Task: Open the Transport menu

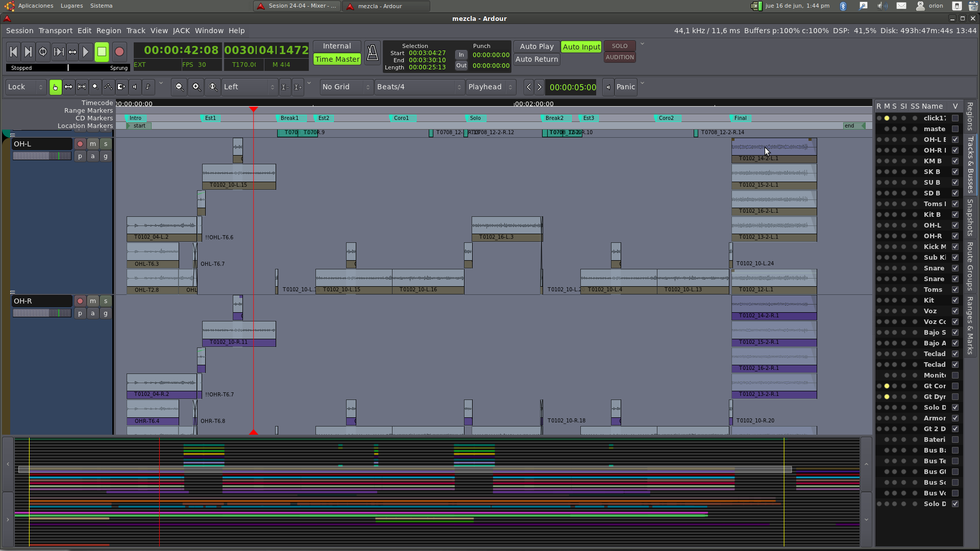Action: point(55,31)
